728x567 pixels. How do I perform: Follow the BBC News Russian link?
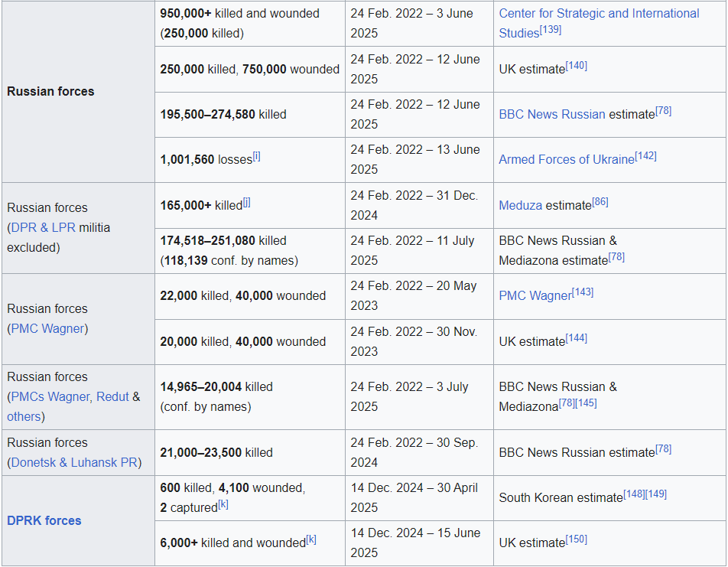(x=552, y=114)
